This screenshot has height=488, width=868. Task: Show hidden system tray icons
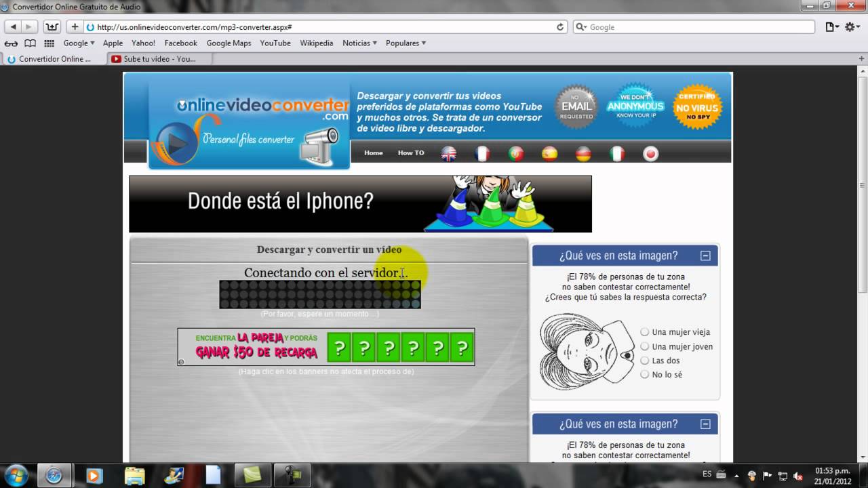(737, 476)
